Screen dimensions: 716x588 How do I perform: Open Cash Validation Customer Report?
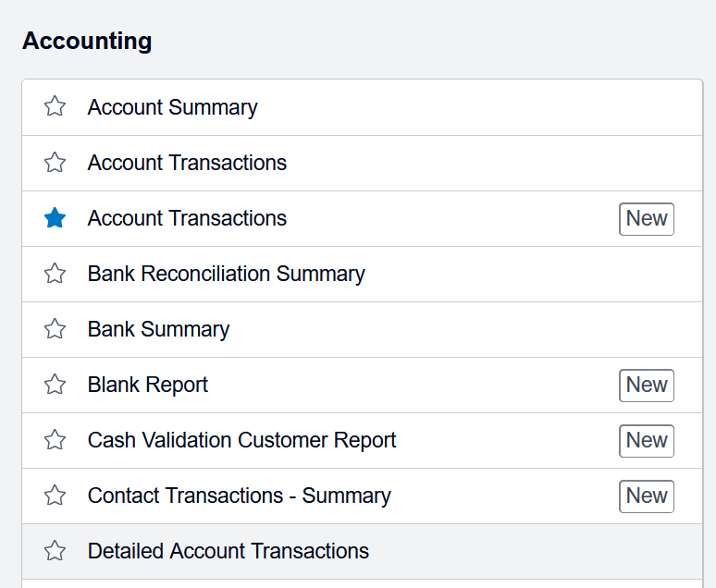point(241,440)
